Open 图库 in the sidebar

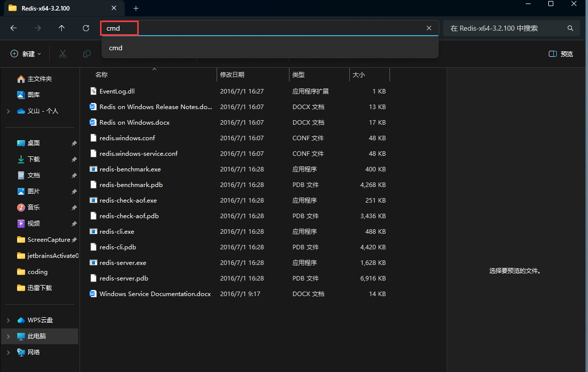34,95
